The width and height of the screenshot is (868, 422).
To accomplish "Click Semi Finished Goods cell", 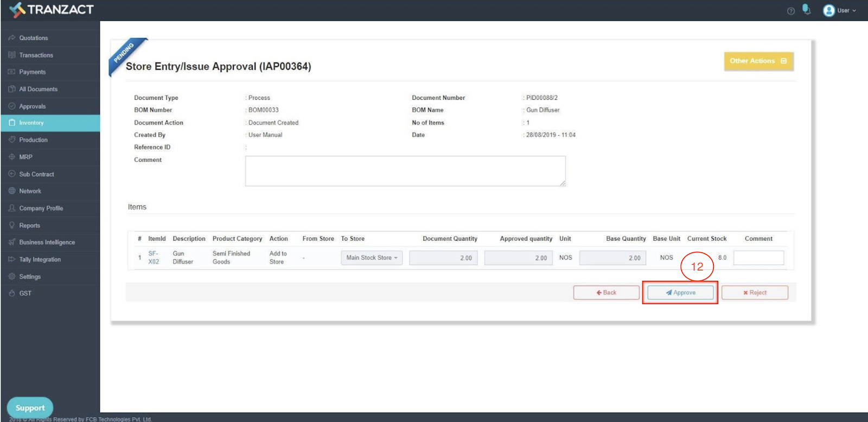I will point(231,257).
